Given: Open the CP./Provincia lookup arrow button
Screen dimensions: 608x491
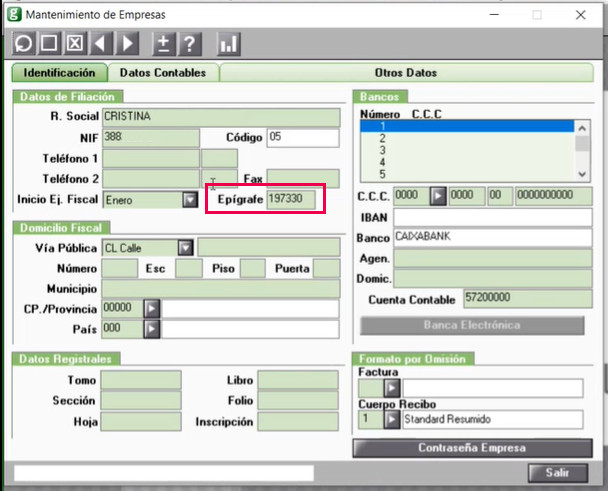Looking at the screenshot, I should click(x=152, y=309).
